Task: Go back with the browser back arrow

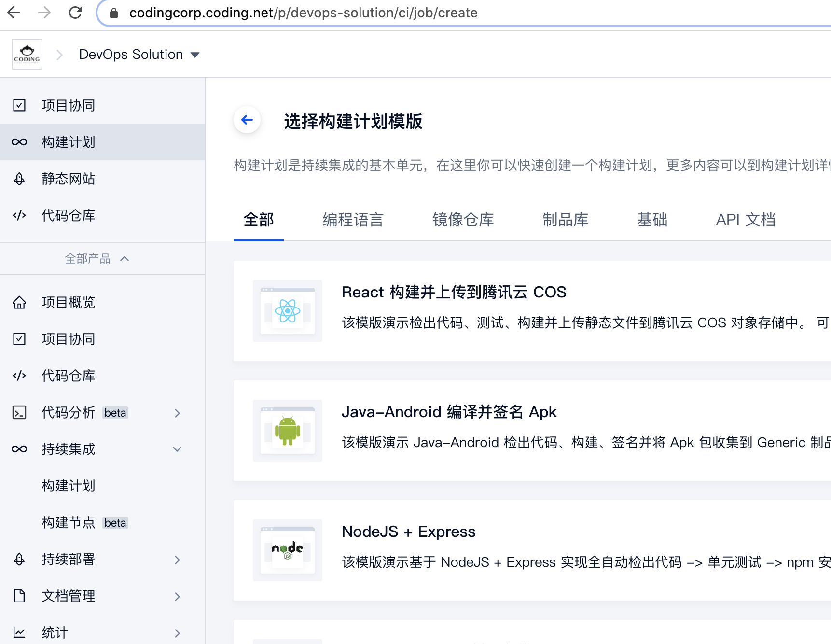Action: coord(14,13)
